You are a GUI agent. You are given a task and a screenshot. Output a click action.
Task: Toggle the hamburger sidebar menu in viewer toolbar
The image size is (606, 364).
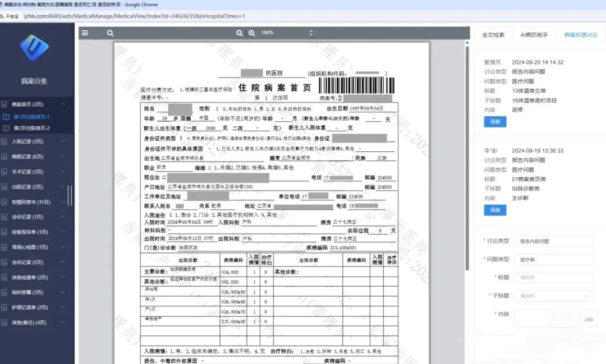[85, 33]
